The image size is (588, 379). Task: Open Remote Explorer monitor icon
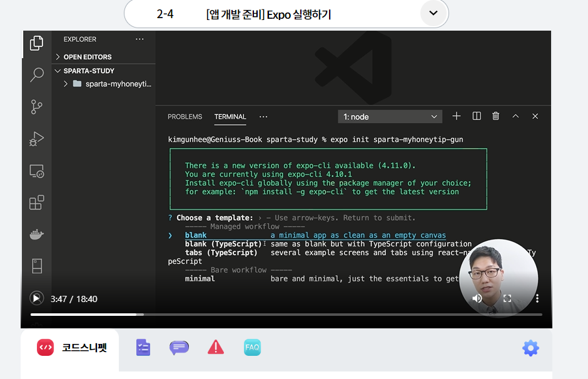tap(36, 171)
